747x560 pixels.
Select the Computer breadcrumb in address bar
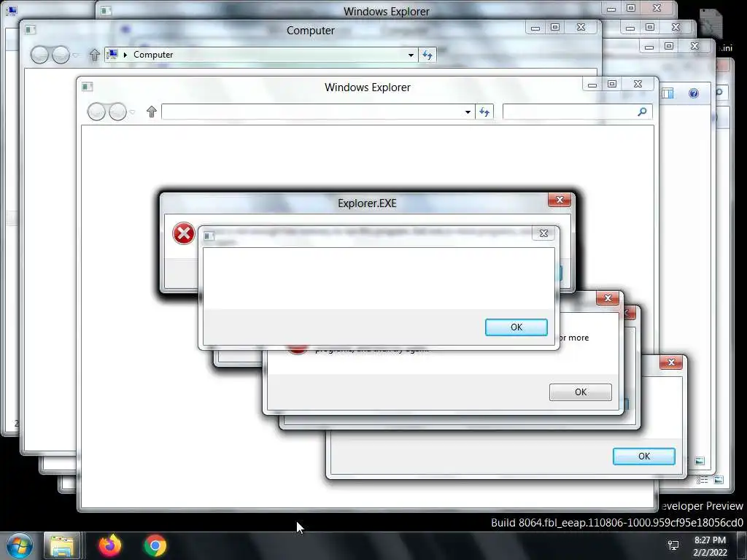[x=153, y=55]
